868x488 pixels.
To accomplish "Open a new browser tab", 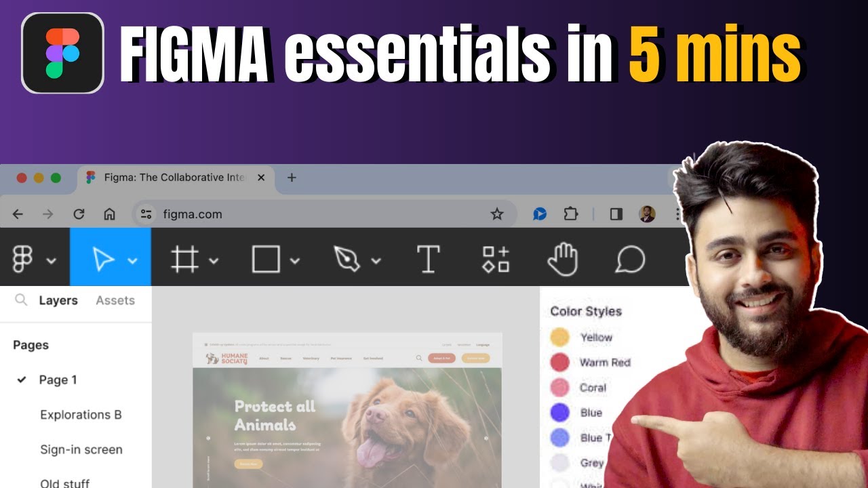I will [x=292, y=178].
